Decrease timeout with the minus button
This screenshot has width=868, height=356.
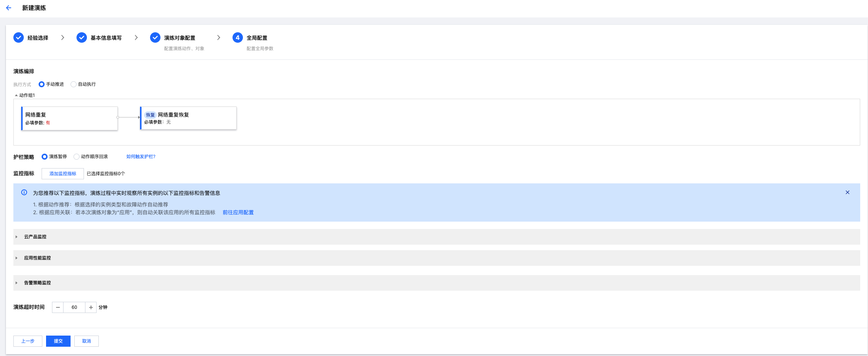coord(58,307)
